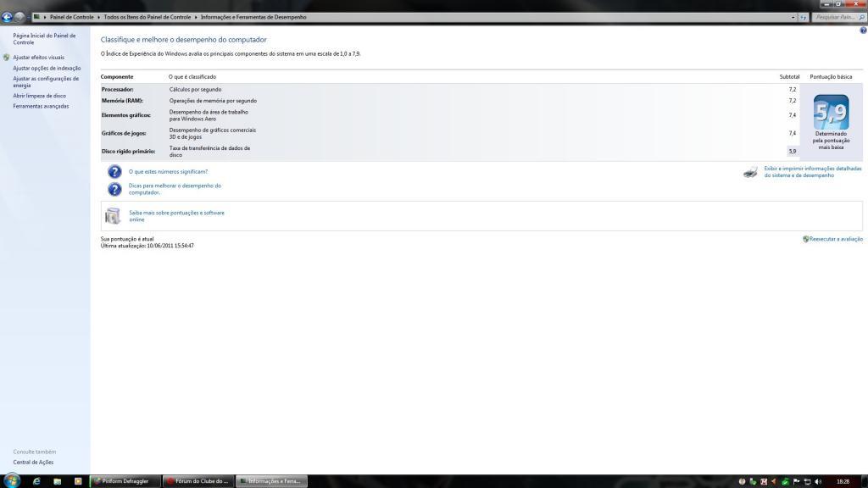Click the control panel icon at address bar start
This screenshot has width=868, height=488.
(36, 17)
